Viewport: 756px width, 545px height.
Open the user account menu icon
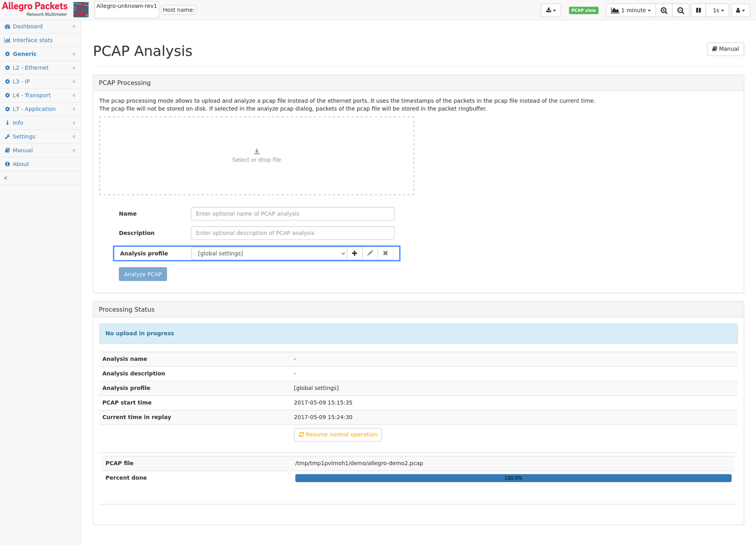click(740, 10)
